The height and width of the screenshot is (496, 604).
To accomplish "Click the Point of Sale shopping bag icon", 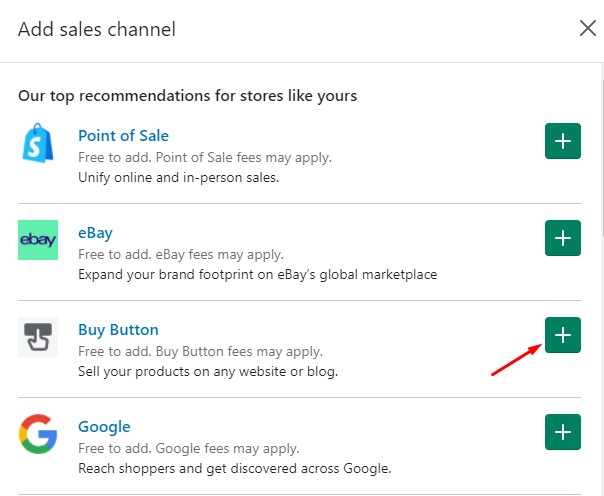I will point(38,144).
